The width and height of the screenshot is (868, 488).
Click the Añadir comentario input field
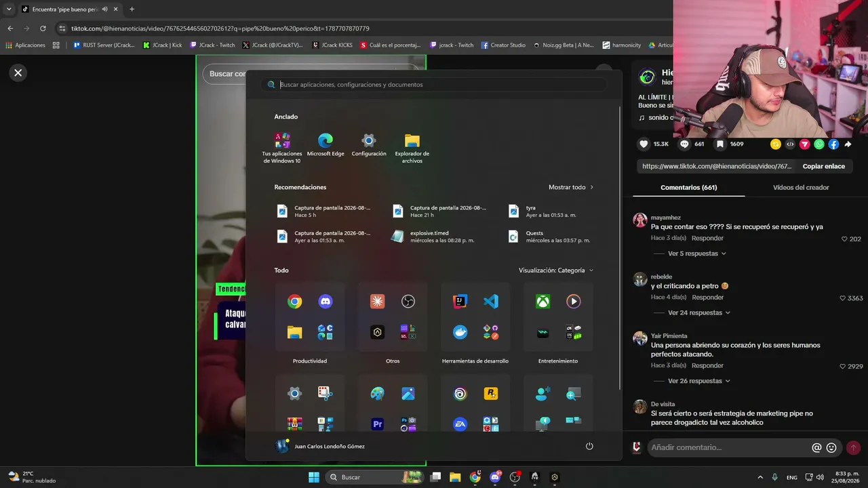click(x=728, y=447)
